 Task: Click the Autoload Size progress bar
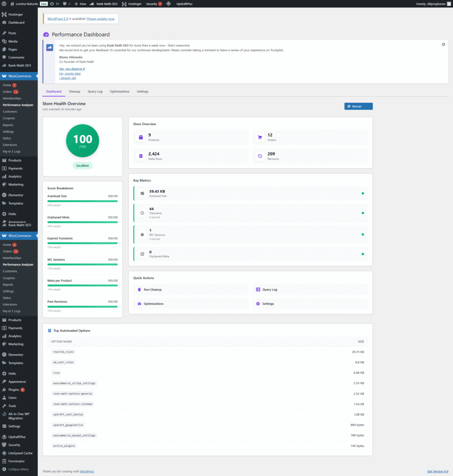tap(82, 202)
